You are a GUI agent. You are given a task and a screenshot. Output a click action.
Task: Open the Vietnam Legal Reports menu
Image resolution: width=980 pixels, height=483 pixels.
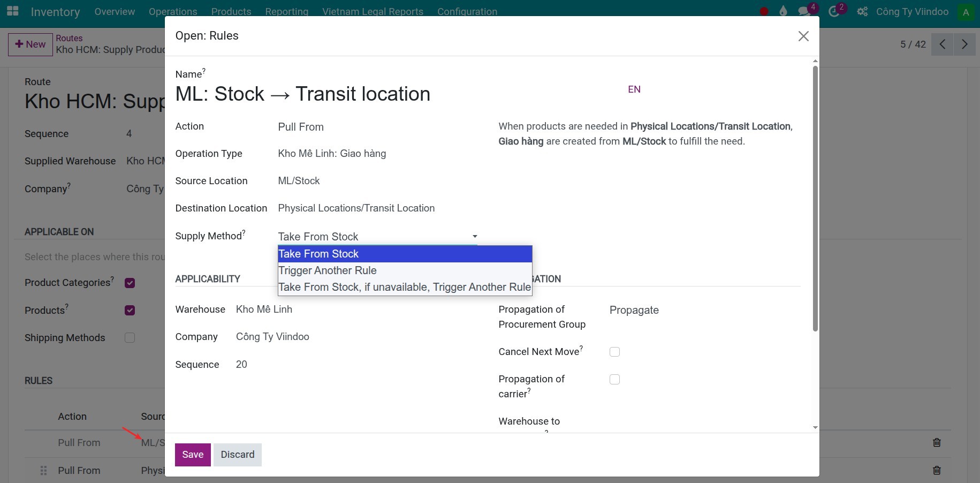pos(373,11)
